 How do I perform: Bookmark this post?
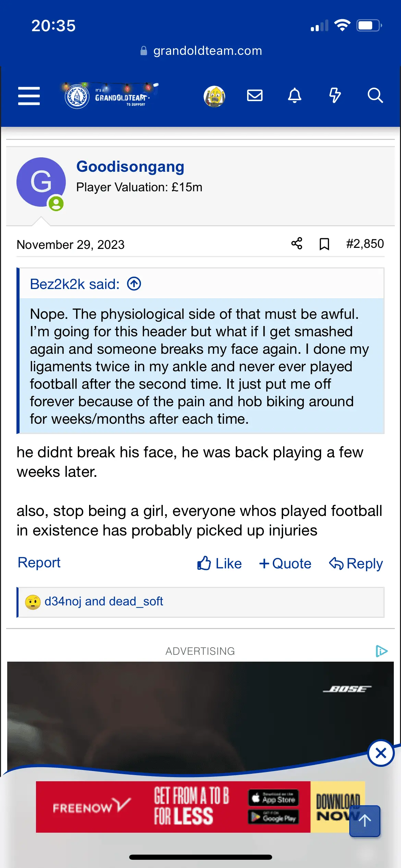324,244
